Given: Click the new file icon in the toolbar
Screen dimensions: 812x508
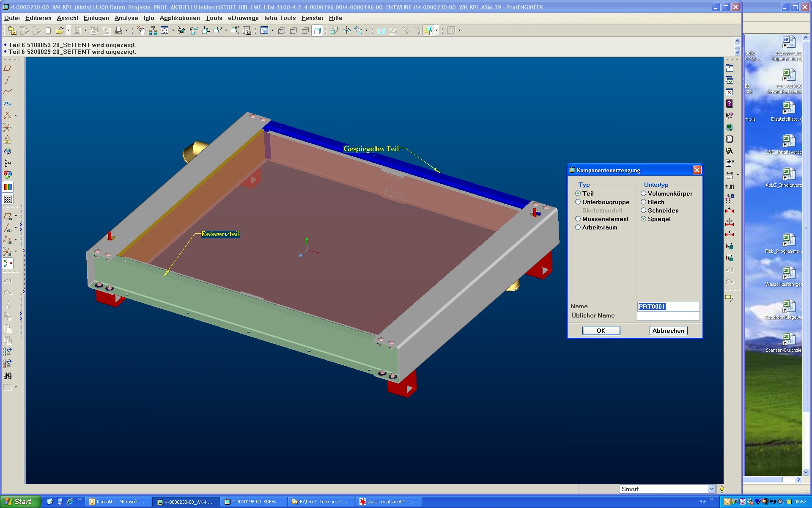Looking at the screenshot, I should tap(48, 30).
